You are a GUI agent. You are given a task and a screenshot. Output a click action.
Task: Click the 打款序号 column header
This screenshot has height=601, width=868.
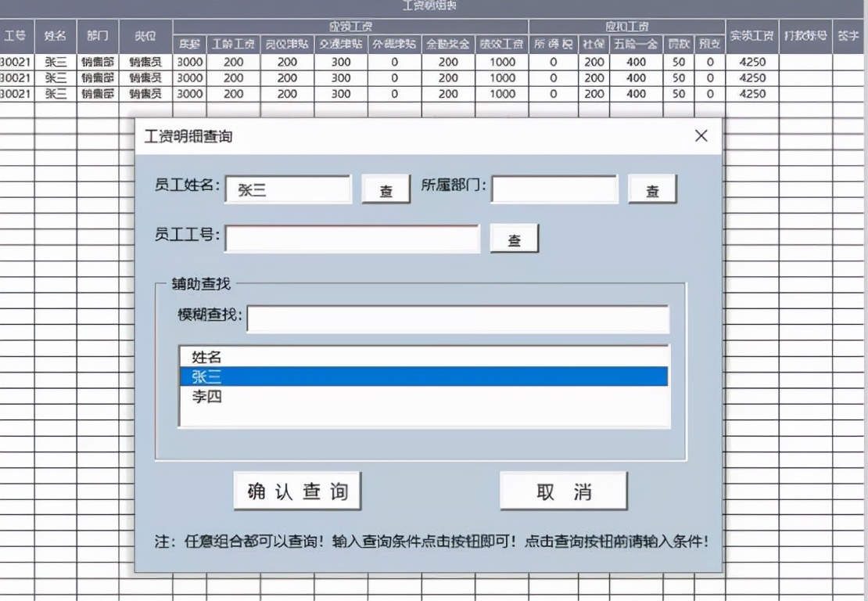click(805, 35)
